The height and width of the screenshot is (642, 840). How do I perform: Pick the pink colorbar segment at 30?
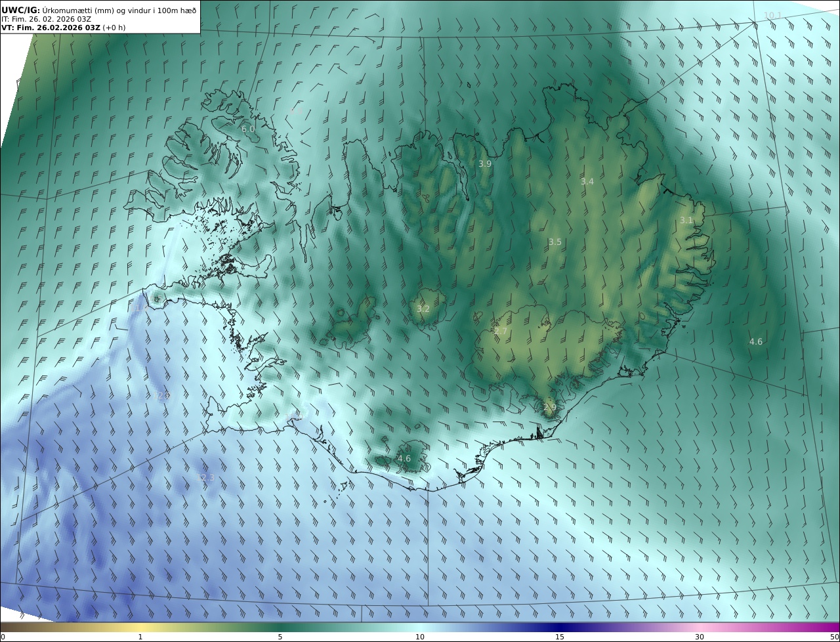point(700,627)
